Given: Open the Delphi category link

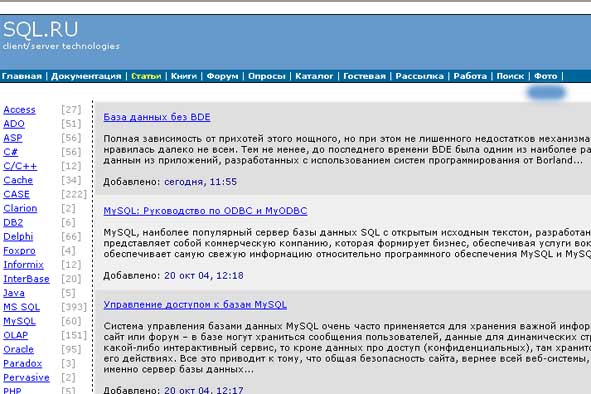Looking at the screenshot, I should [x=18, y=236].
